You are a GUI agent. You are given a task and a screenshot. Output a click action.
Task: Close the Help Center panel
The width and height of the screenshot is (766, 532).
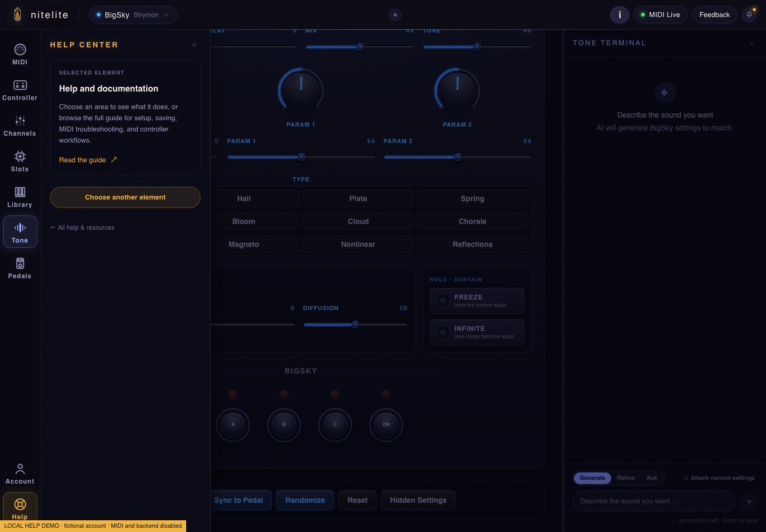[x=195, y=45]
